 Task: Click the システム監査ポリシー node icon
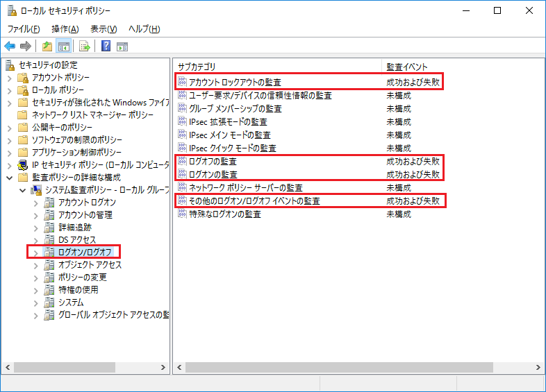click(x=36, y=190)
